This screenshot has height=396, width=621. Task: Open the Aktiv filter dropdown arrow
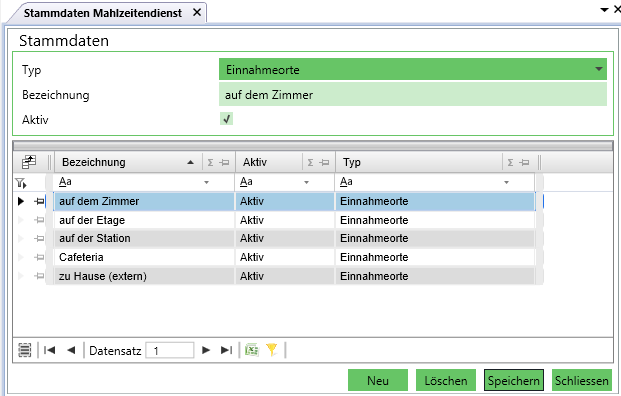[307, 183]
